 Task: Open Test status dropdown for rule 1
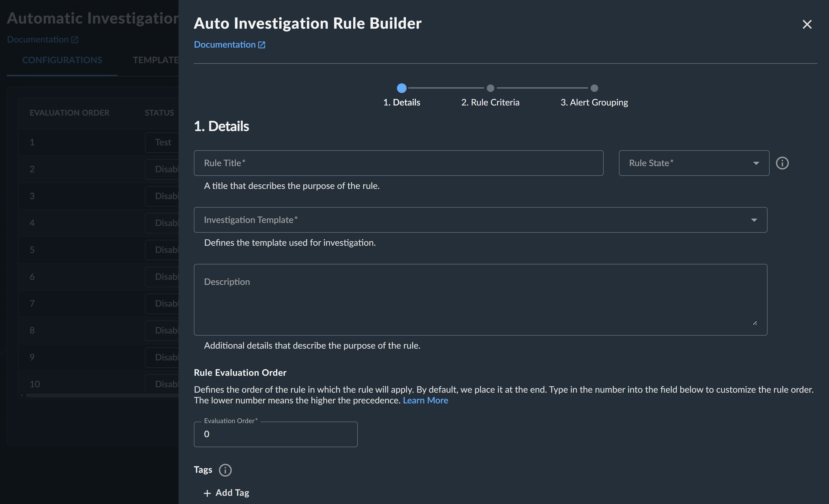tap(162, 142)
